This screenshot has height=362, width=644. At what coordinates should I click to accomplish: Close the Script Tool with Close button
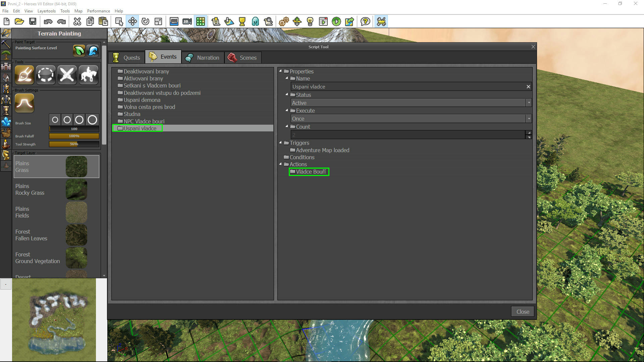coord(523,312)
